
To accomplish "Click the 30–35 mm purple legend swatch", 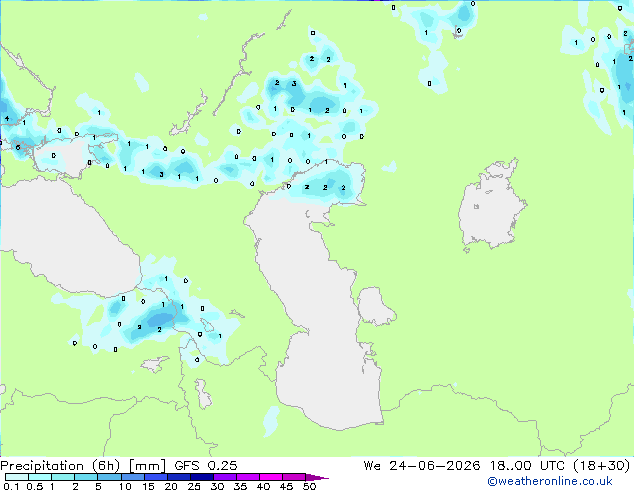I will click(224, 477).
